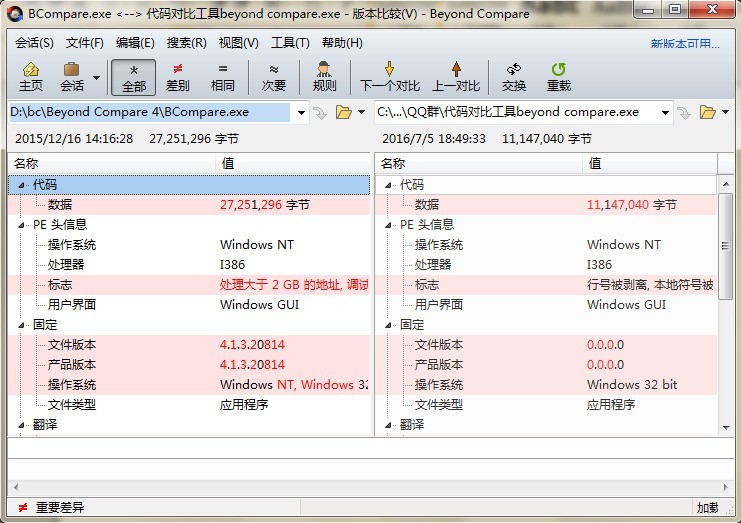Viewport: 741px width, 523px height.
Task: Click the left 值 column header
Action: pyautogui.click(x=293, y=164)
